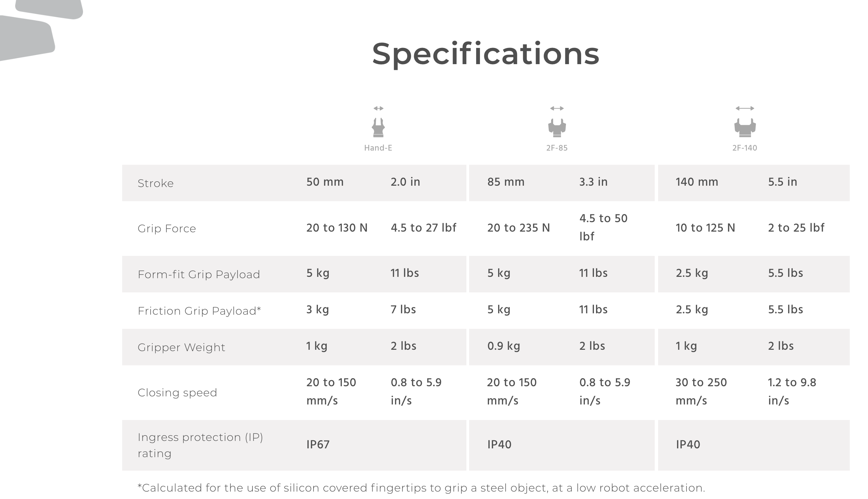The width and height of the screenshot is (868, 499).
Task: Click the double arrow above 2F-140
Action: 745,108
